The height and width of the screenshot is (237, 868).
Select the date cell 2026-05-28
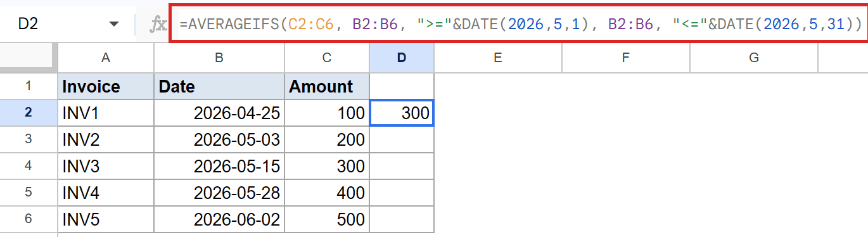[x=219, y=193]
